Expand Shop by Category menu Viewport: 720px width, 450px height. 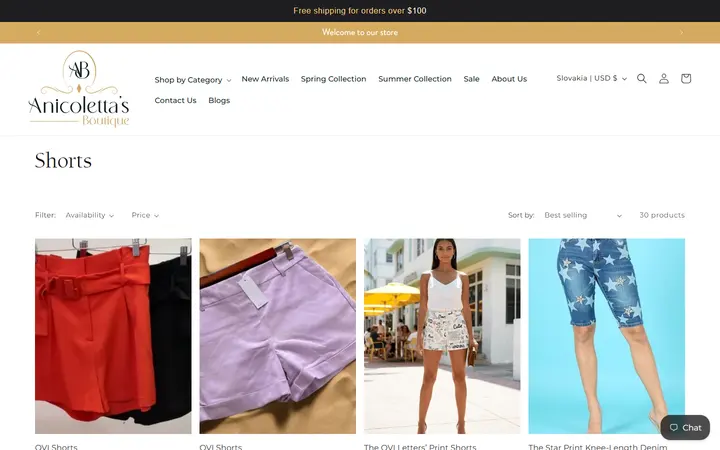[193, 80]
